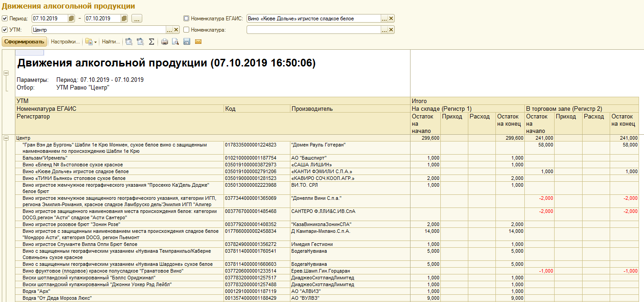Image resolution: width=644 pixels, height=302 pixels.
Task: Open Номенклатура ЕГАИС selection (ellipsis button)
Action: click(384, 19)
